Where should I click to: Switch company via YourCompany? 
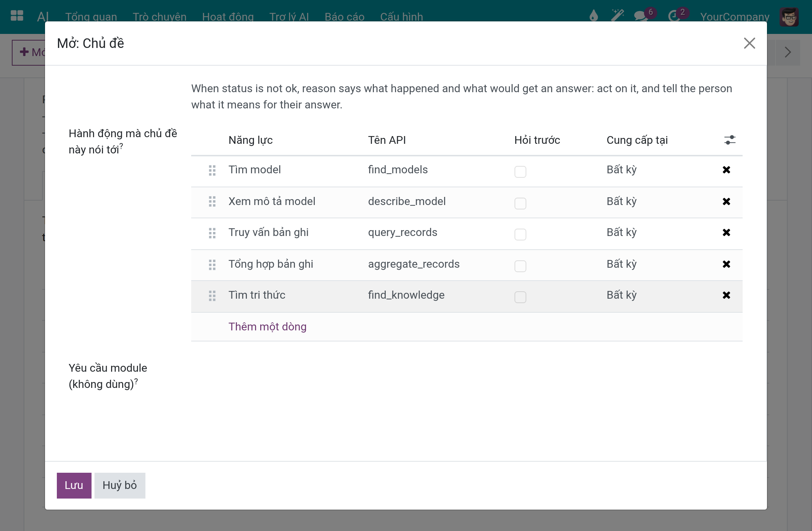pos(734,17)
